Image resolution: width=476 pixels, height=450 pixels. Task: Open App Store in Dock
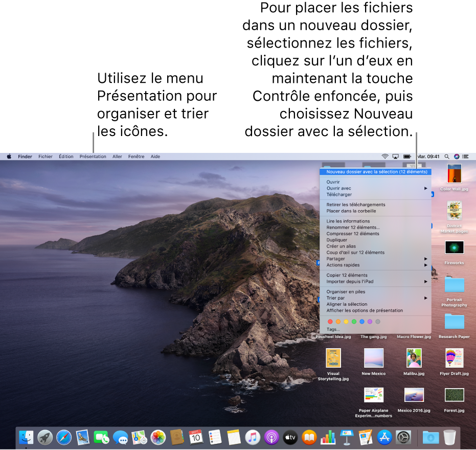pos(384,438)
